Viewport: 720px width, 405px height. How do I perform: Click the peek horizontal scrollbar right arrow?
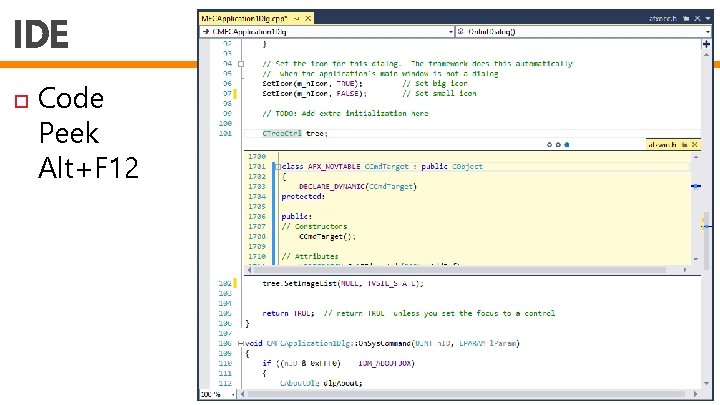coord(685,270)
